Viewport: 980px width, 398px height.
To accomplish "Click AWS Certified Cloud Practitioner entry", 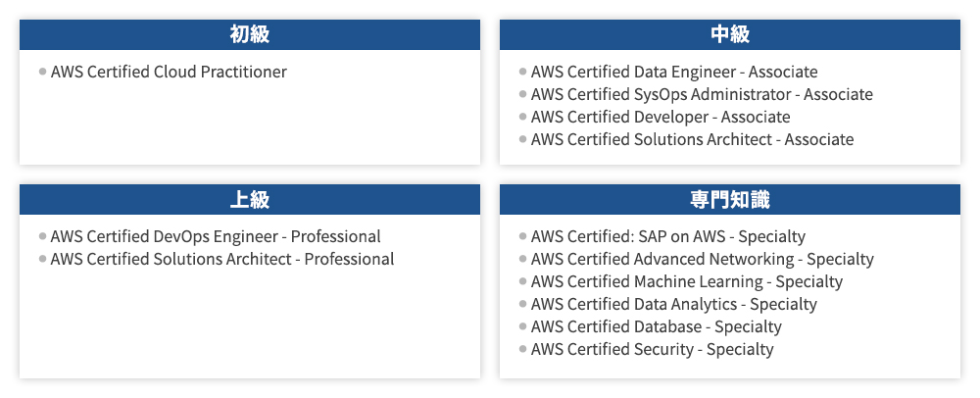I will coord(169,72).
